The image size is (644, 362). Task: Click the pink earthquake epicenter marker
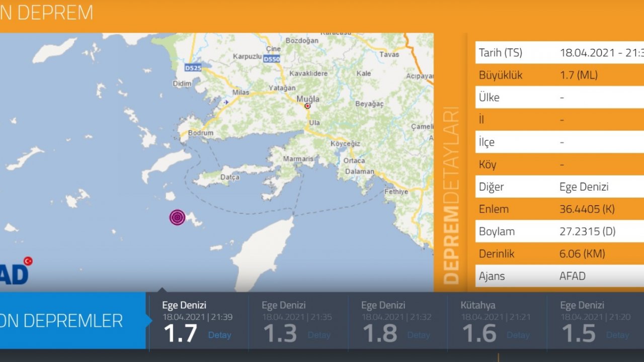tap(177, 217)
